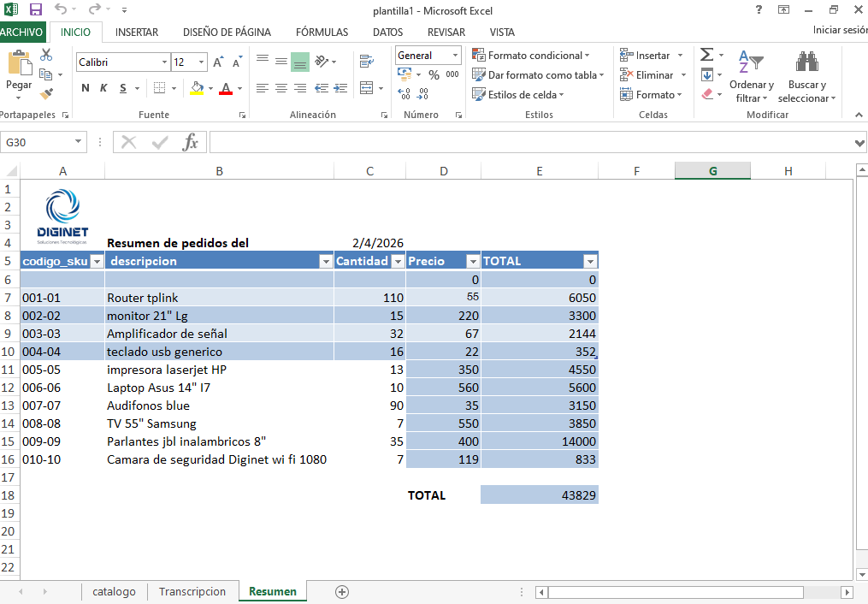868x604 pixels.
Task: Open the Cantidad column filter arrow
Action: 398,261
